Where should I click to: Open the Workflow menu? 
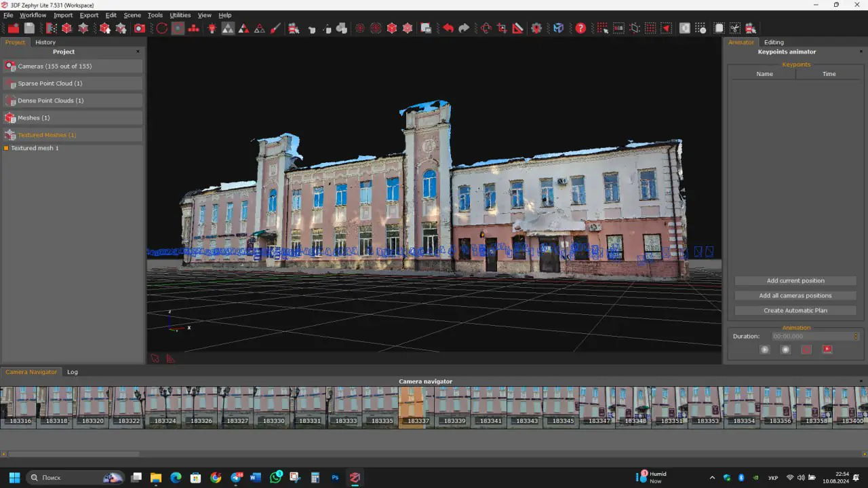click(33, 15)
